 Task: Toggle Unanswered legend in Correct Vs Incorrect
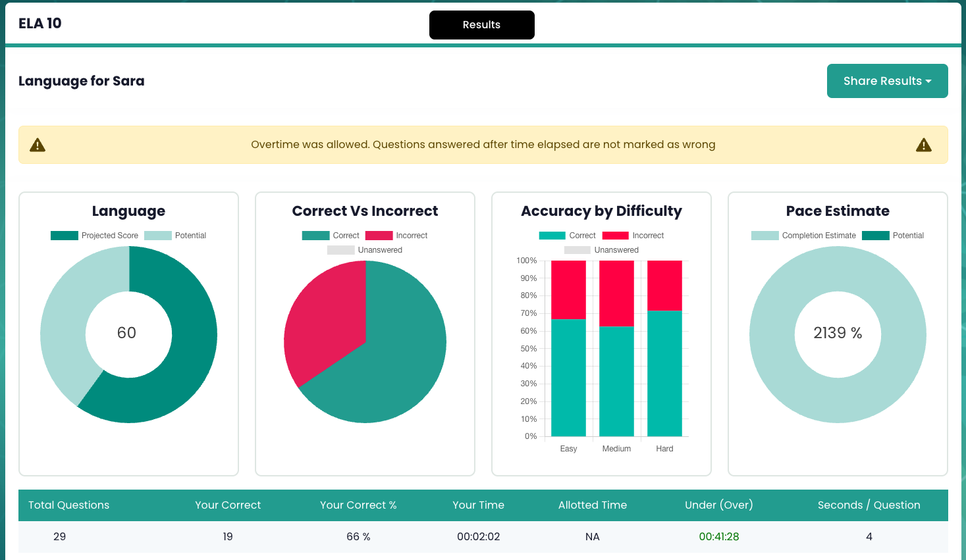coord(365,250)
